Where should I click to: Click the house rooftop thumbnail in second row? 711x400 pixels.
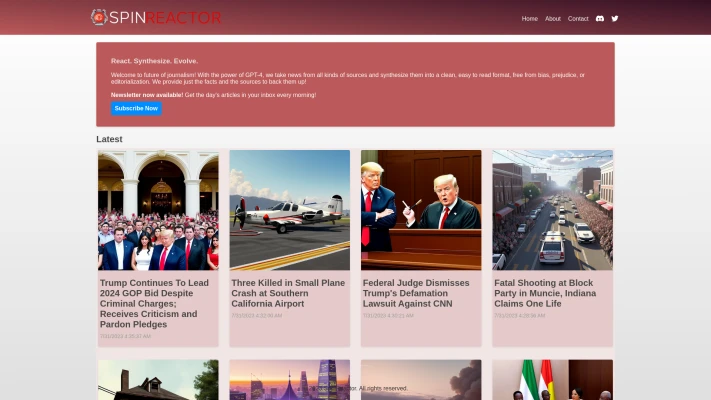click(158, 380)
